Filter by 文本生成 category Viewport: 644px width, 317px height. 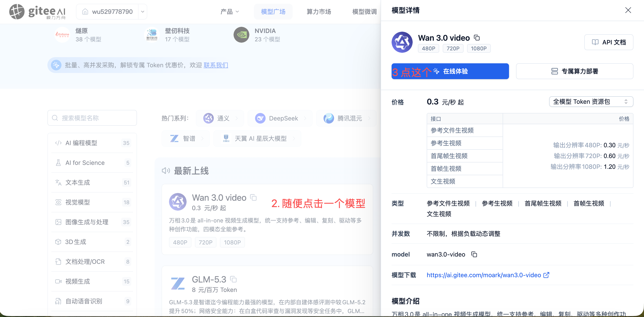coord(92,182)
